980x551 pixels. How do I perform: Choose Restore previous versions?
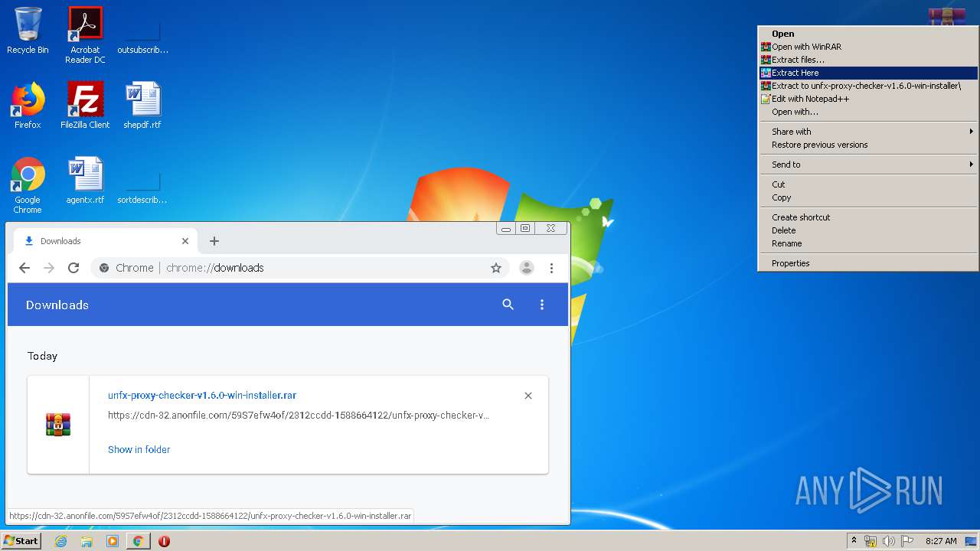point(868,145)
